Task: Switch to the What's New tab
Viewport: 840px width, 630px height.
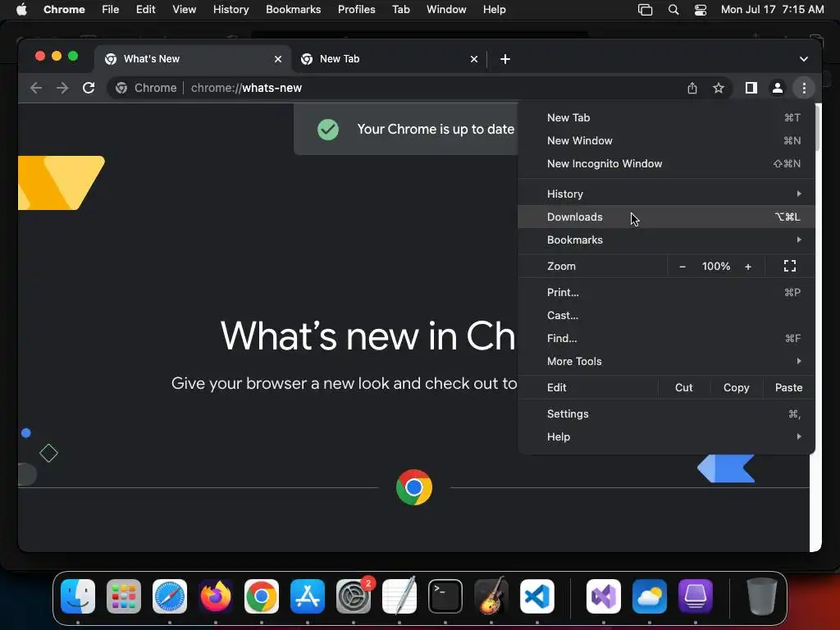Action: coord(194,59)
